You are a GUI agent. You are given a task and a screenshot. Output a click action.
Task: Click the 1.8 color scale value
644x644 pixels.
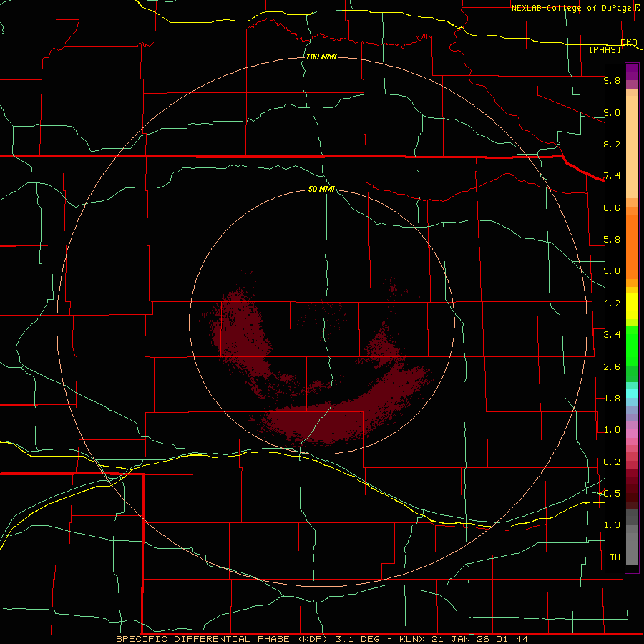[x=612, y=399]
